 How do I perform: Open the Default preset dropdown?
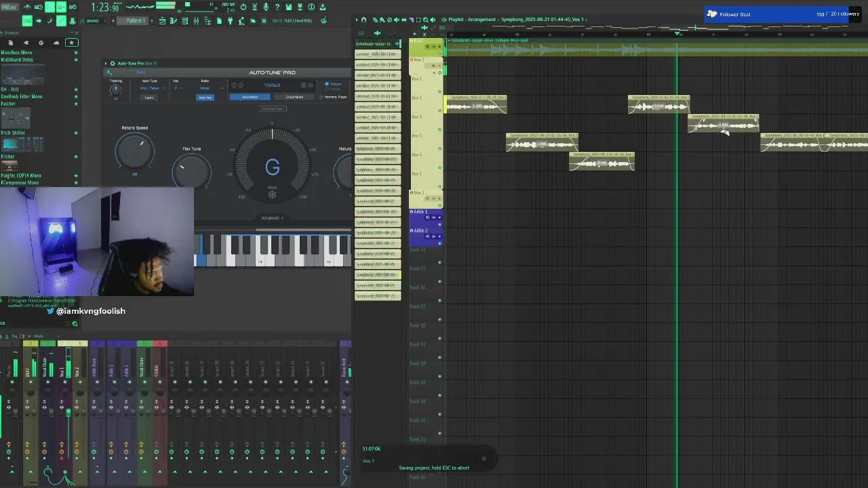(x=272, y=85)
